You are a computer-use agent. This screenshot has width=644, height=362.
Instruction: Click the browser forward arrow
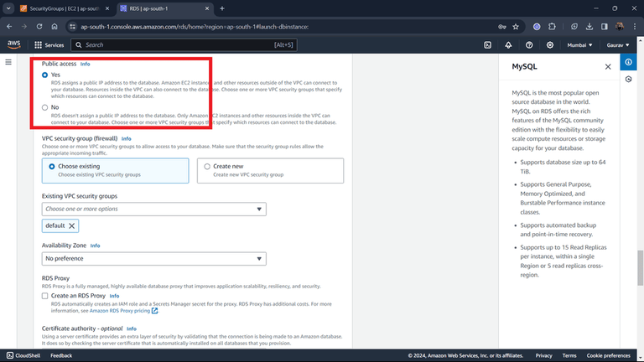tap(24, 27)
